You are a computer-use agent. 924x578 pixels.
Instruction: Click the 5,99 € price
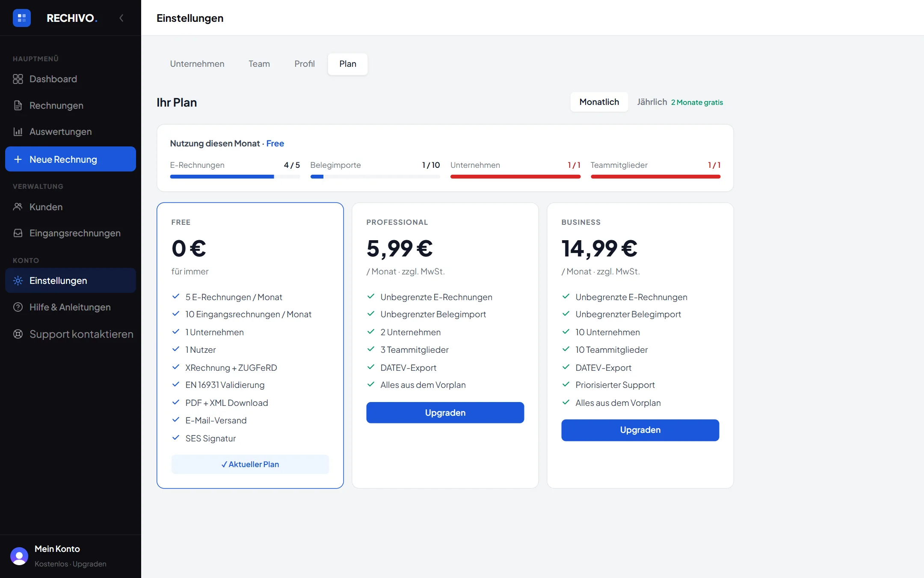tap(400, 248)
